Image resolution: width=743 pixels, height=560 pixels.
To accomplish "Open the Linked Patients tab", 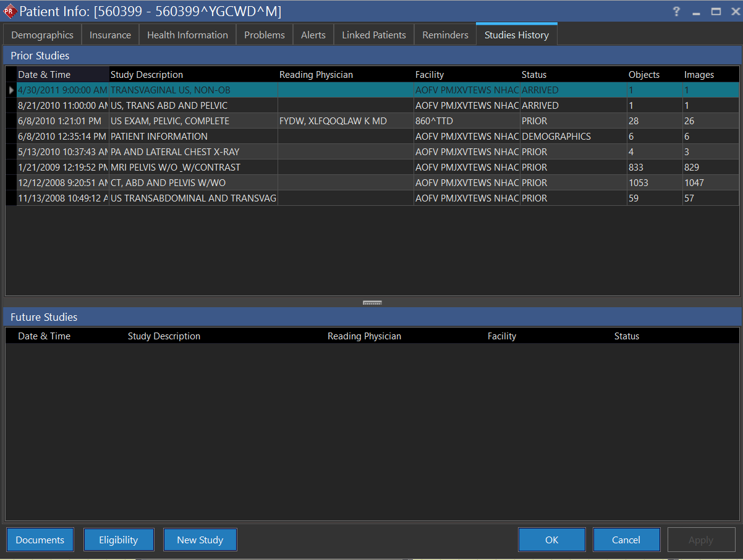I will coord(373,35).
